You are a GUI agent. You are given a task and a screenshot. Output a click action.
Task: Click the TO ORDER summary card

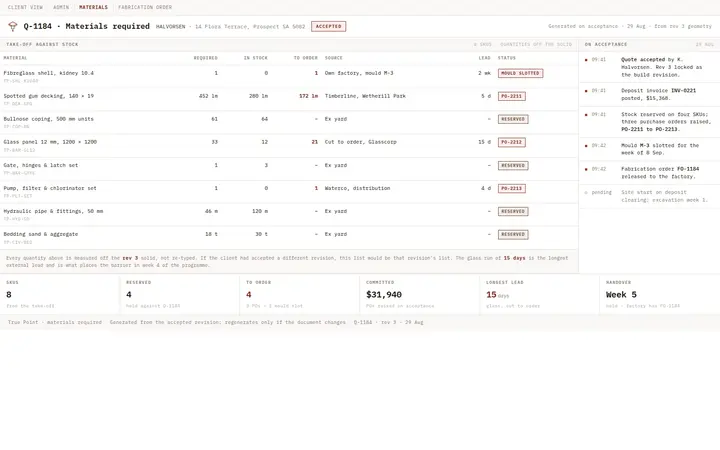point(299,295)
